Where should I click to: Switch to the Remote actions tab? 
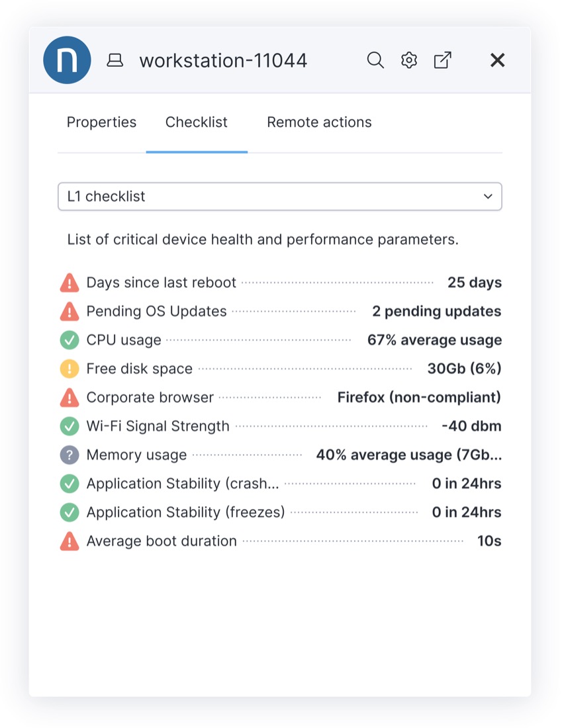coord(319,122)
